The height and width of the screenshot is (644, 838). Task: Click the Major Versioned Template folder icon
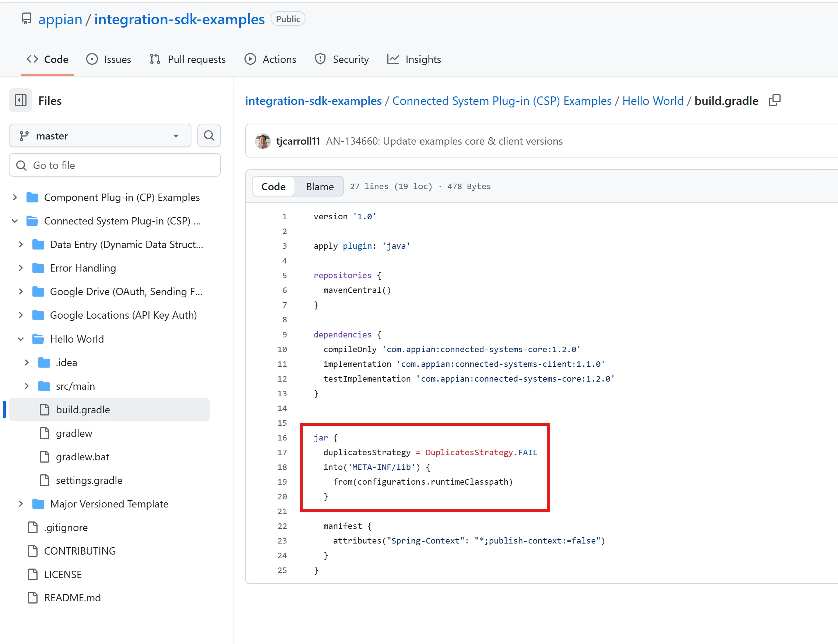pyautogui.click(x=38, y=504)
